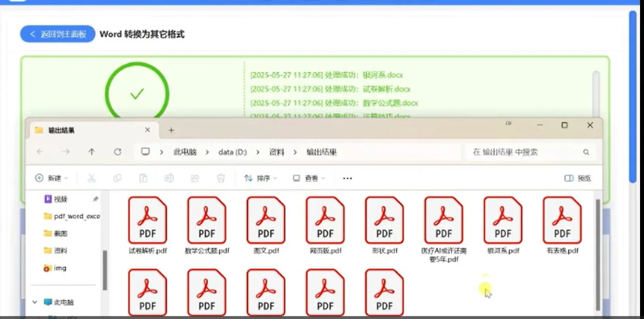Click the Explorer file list vertical scrollbar

coord(598,254)
